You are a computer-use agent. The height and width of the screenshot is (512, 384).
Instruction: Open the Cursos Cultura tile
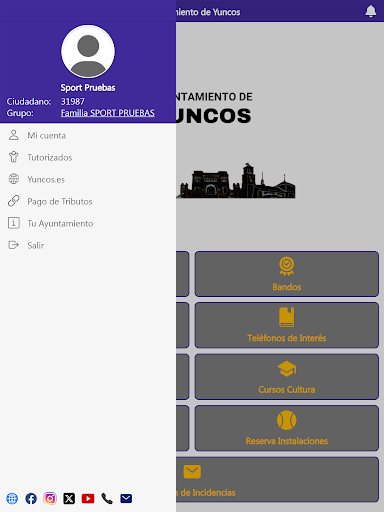287,377
